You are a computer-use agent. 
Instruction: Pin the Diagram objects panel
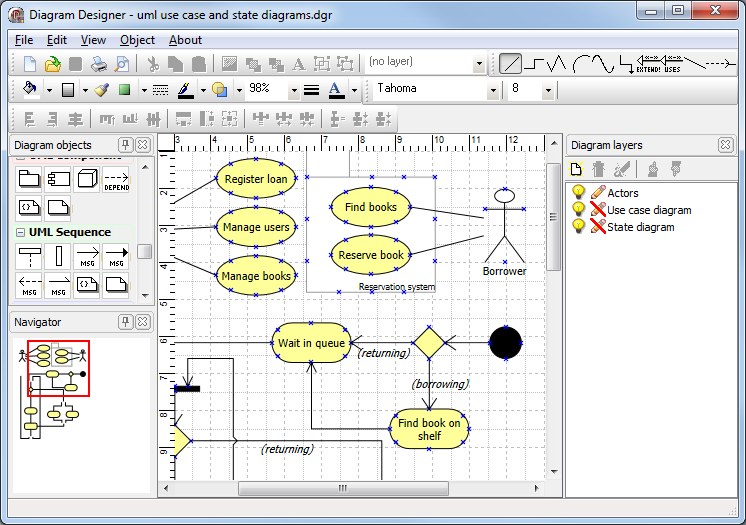(125, 145)
